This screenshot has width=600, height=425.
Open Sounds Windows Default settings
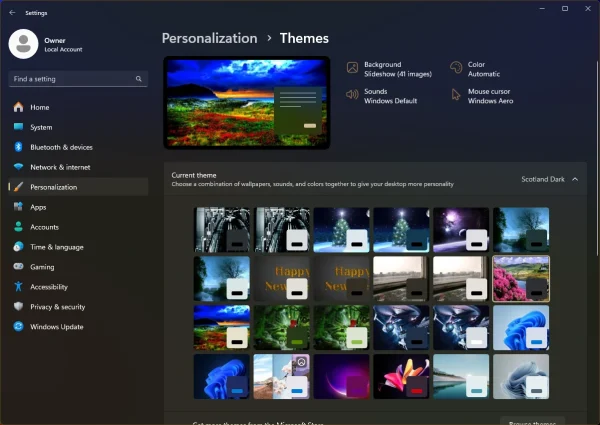[382, 96]
